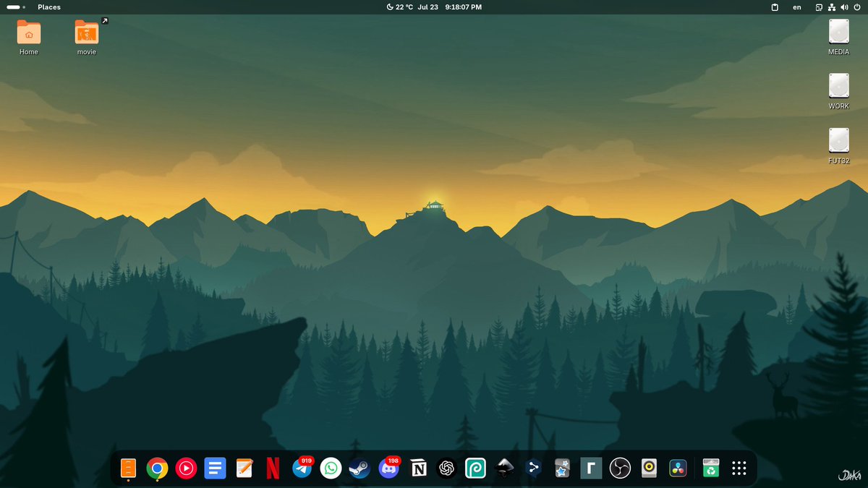Open ChatGPT app in the dock
Viewport: 868px width, 488px height.
[447, 468]
